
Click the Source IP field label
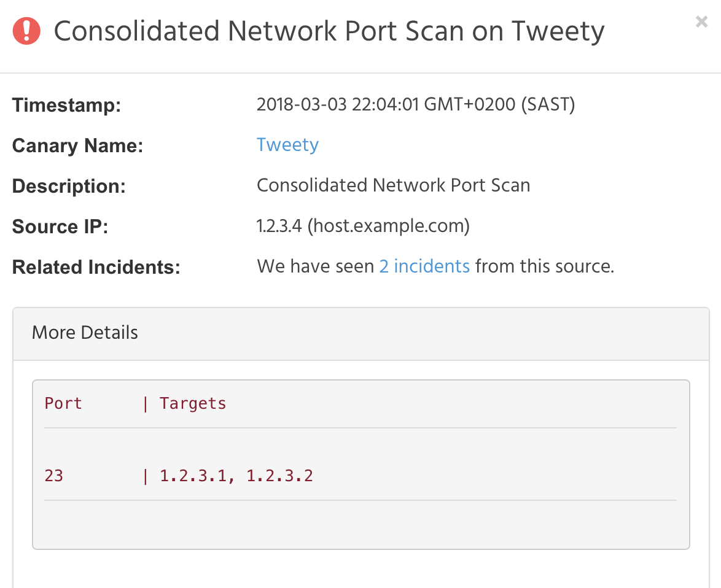(60, 226)
